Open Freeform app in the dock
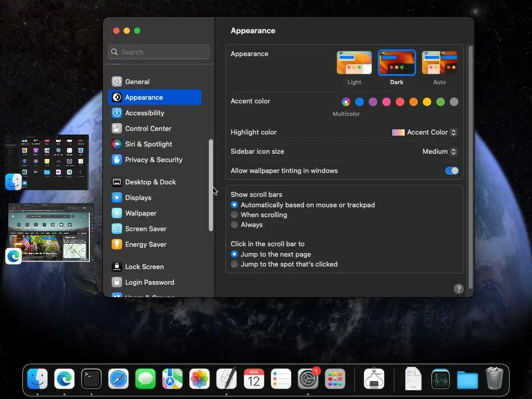The image size is (532, 399). tap(227, 379)
